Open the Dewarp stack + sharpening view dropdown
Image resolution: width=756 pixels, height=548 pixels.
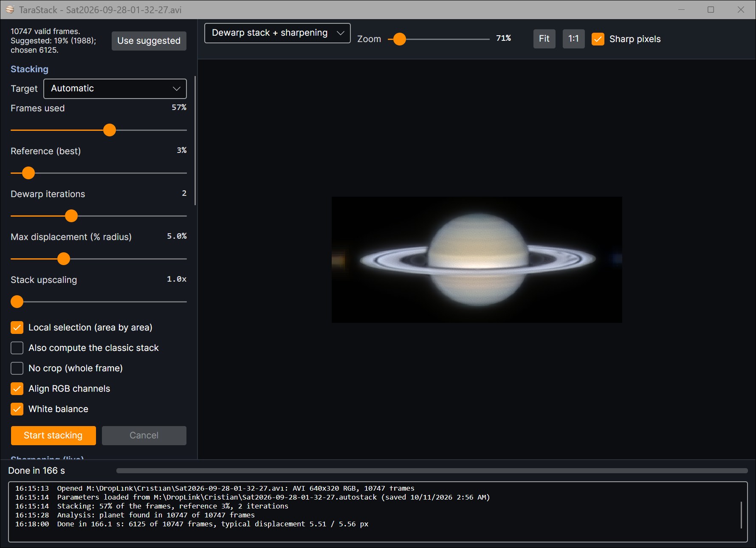(x=277, y=33)
